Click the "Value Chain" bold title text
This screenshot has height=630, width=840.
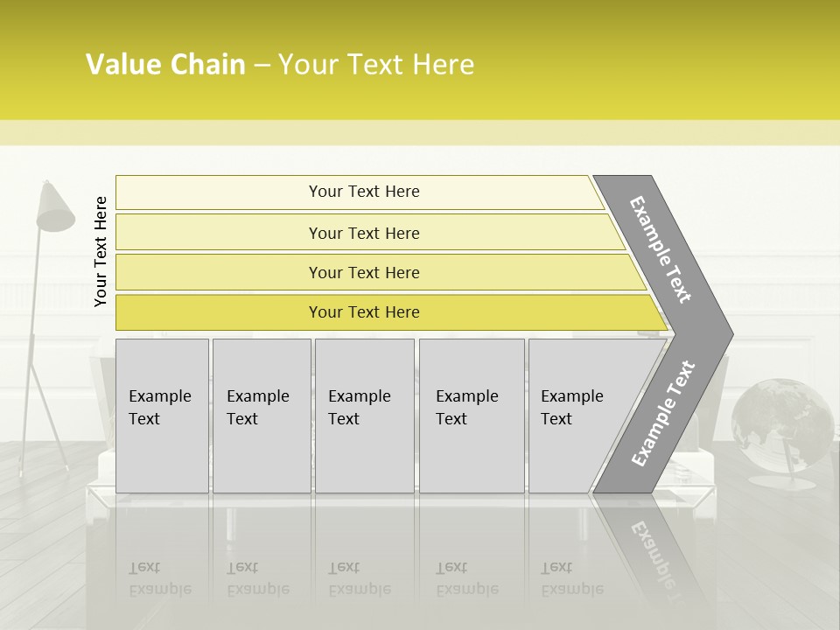[165, 65]
